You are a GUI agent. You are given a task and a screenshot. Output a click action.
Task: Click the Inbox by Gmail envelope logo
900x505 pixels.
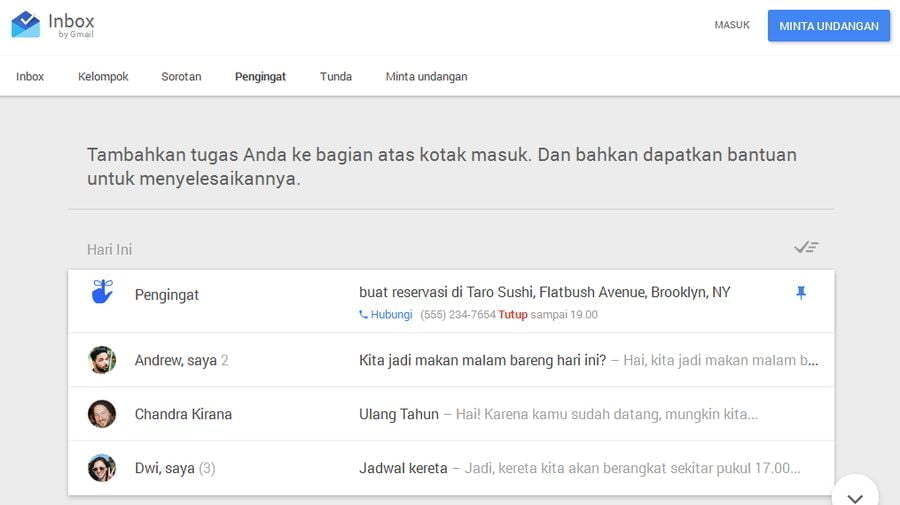pos(26,25)
